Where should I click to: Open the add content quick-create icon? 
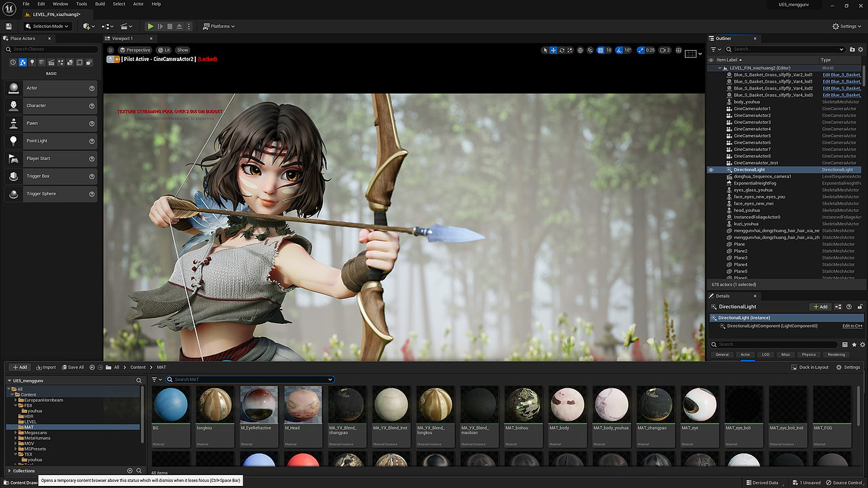(x=87, y=26)
